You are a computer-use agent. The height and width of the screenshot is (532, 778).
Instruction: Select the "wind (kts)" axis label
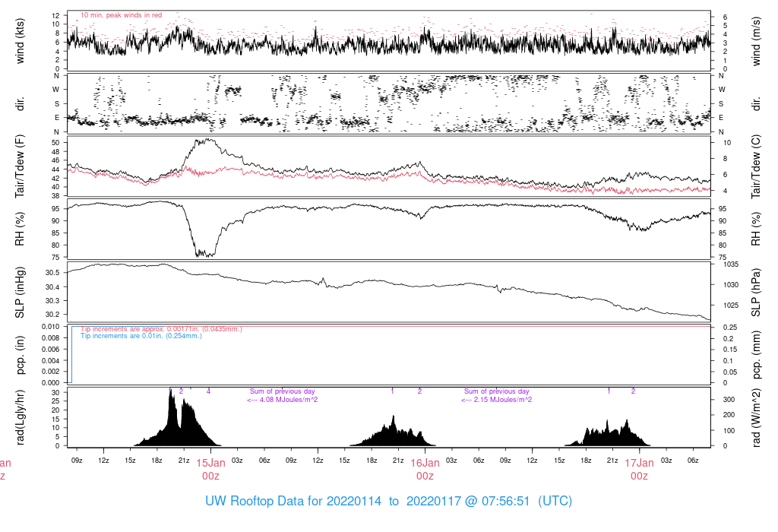click(x=20, y=41)
